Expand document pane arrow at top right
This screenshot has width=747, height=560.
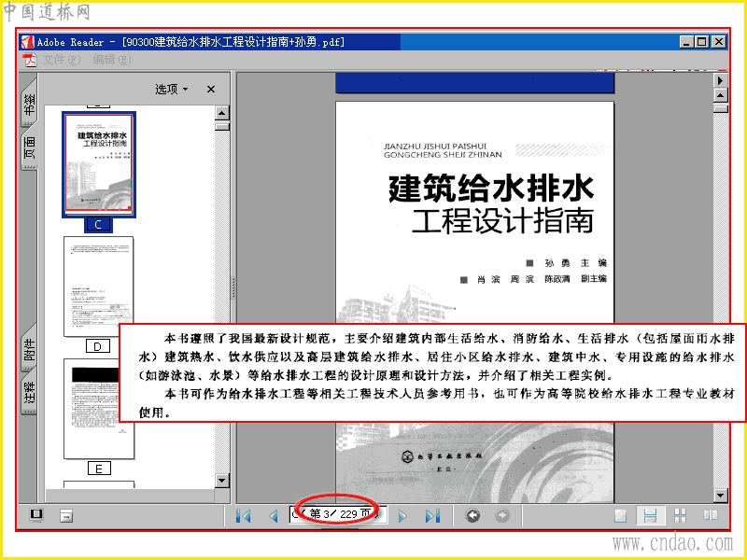click(720, 80)
